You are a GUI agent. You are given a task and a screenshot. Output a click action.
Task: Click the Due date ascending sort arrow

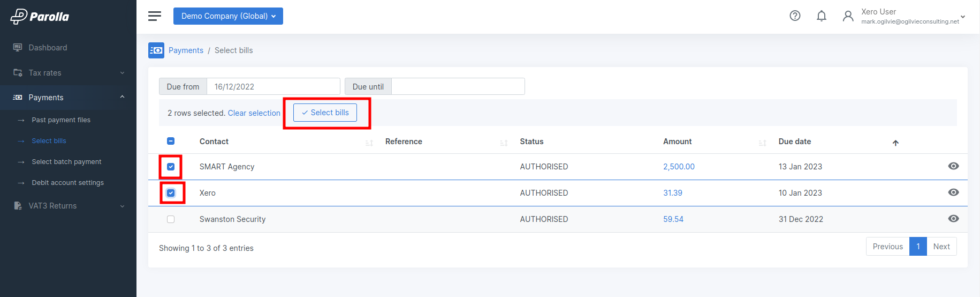point(895,143)
